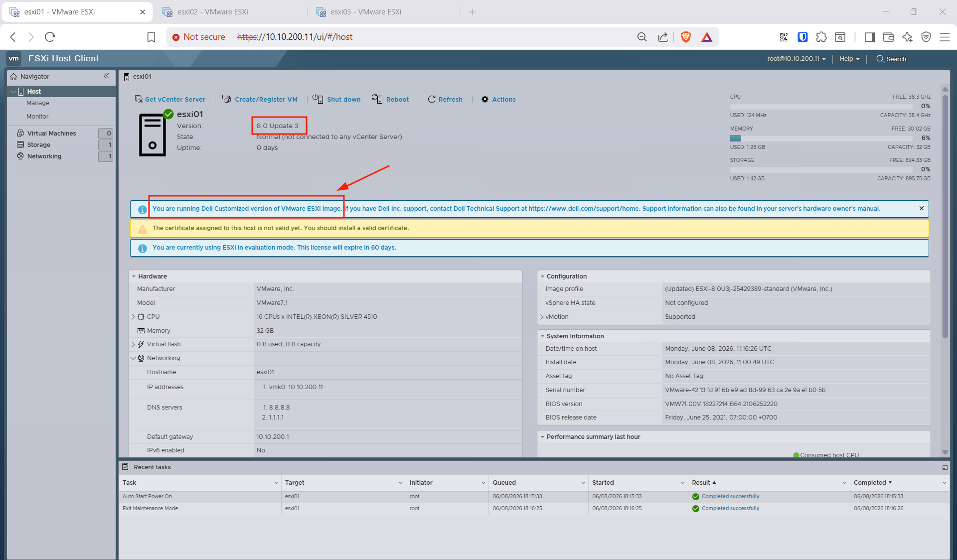This screenshot has width=957, height=560.
Task: Click the QR code extension icon
Action: tap(784, 37)
